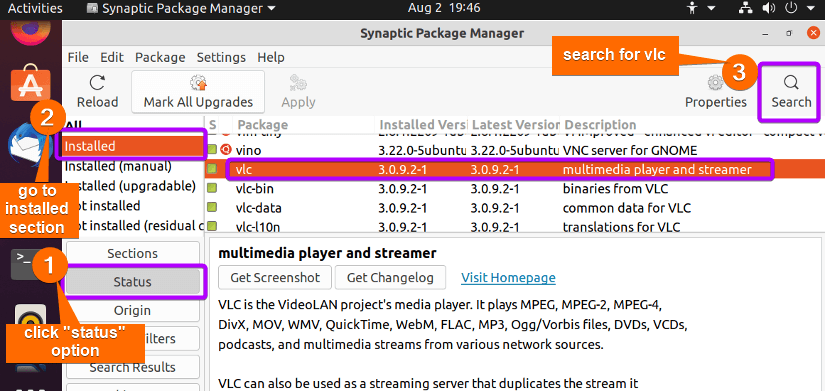Sort by the S status column header
The width and height of the screenshot is (825, 391).
click(x=213, y=125)
